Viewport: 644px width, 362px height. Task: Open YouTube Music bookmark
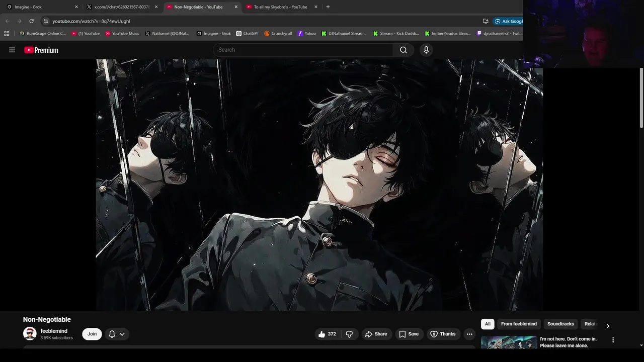pos(122,34)
